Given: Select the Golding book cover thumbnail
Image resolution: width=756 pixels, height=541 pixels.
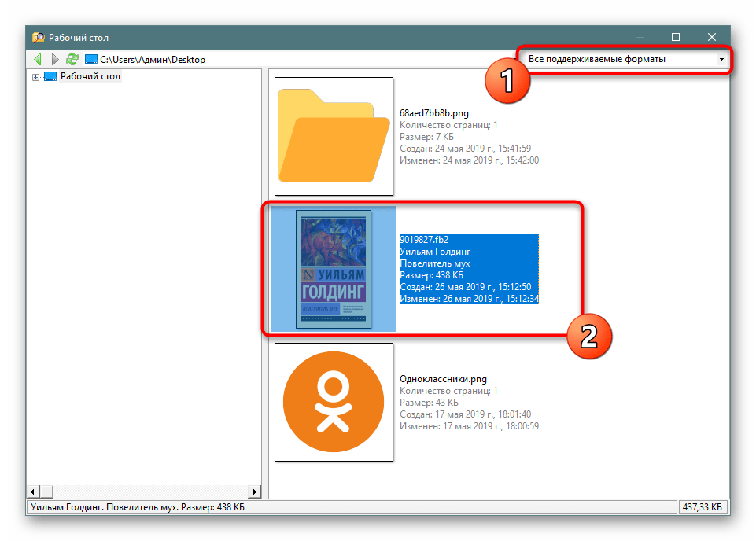Looking at the screenshot, I should click(334, 269).
